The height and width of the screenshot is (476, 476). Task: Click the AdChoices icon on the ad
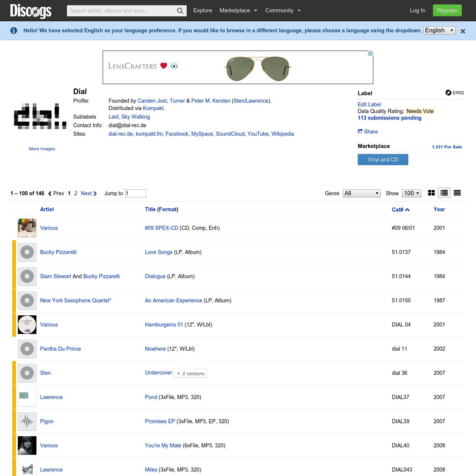tap(370, 54)
